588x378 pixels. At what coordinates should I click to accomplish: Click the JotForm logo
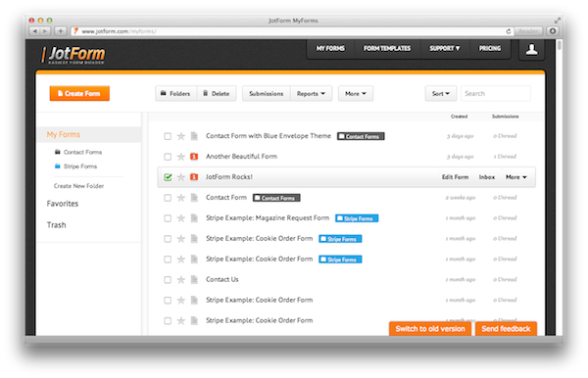(x=73, y=55)
